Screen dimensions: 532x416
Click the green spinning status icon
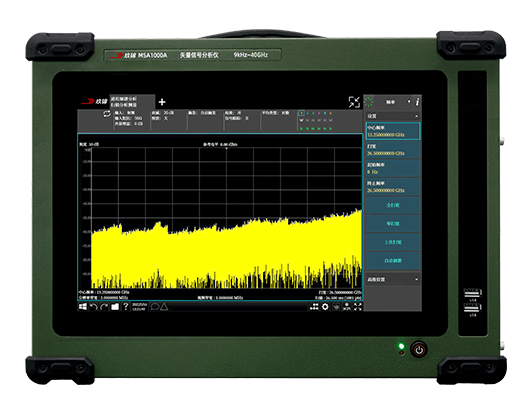coord(369,101)
